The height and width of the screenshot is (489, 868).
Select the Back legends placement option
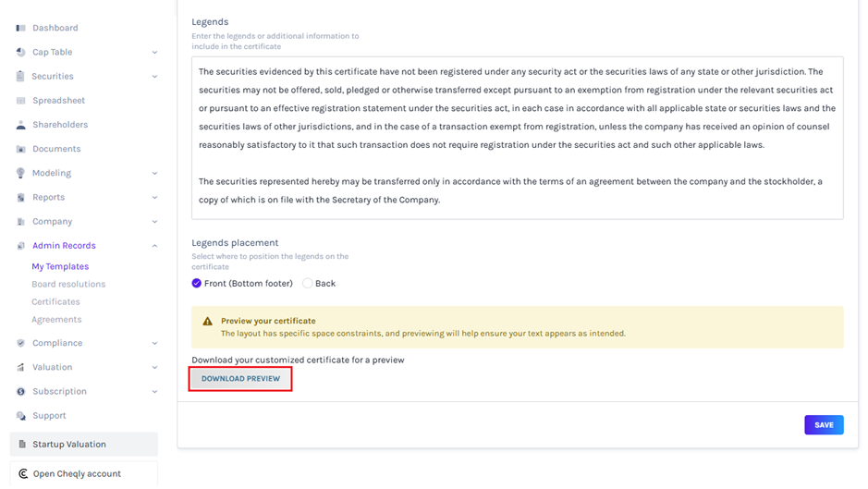(308, 284)
